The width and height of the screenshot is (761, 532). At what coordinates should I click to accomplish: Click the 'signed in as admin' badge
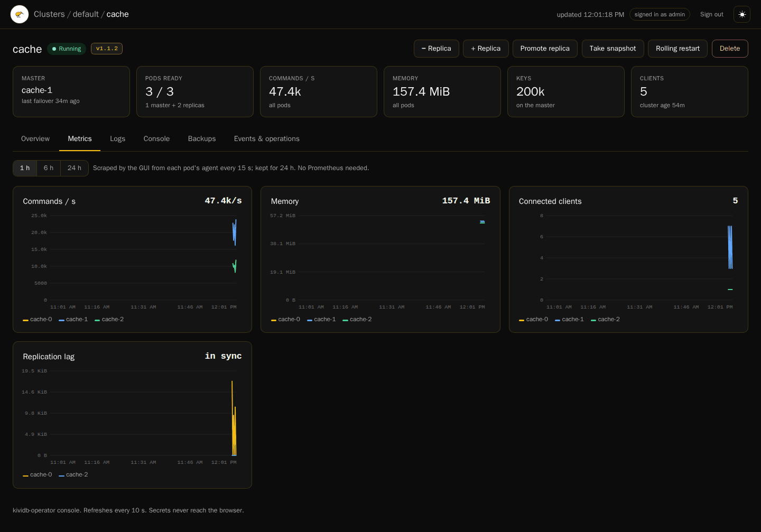pos(660,14)
